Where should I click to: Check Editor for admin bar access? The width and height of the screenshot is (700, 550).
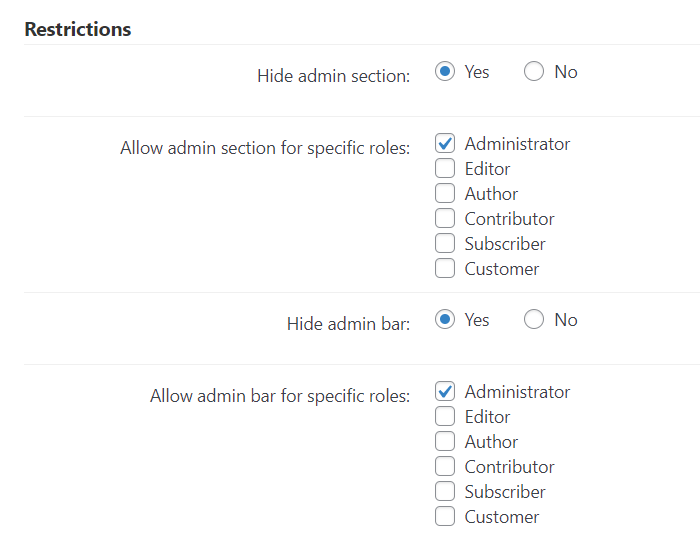pyautogui.click(x=446, y=417)
